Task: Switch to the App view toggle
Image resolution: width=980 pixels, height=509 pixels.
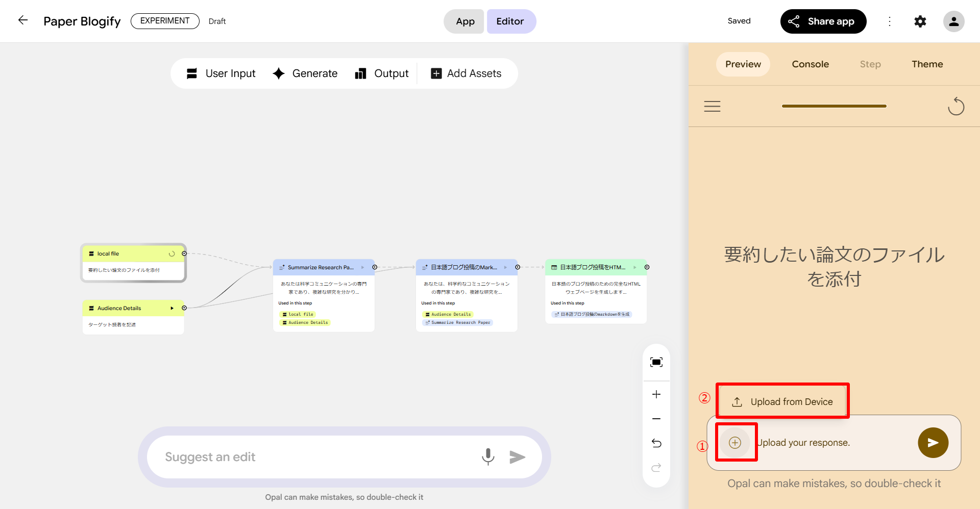Action: click(x=464, y=21)
